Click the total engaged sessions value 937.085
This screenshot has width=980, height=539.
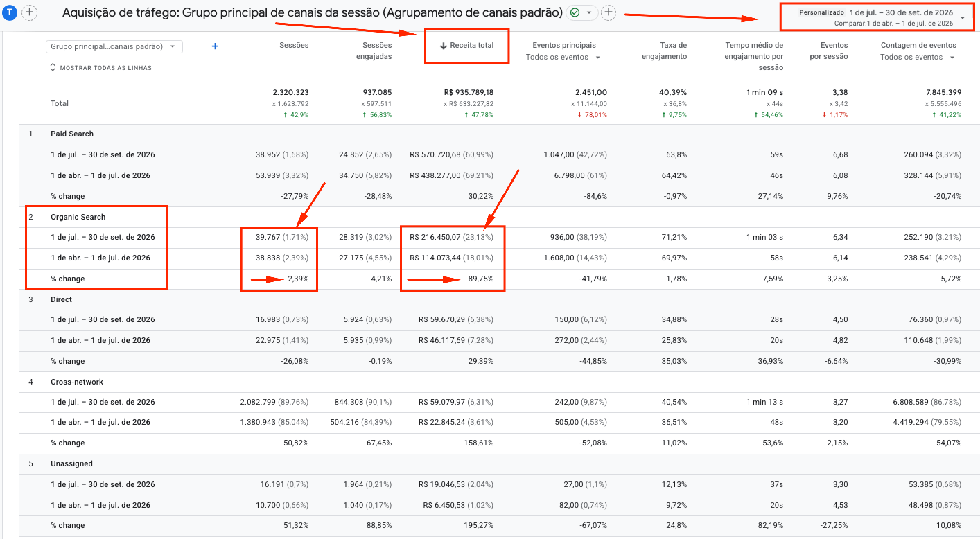(x=377, y=92)
